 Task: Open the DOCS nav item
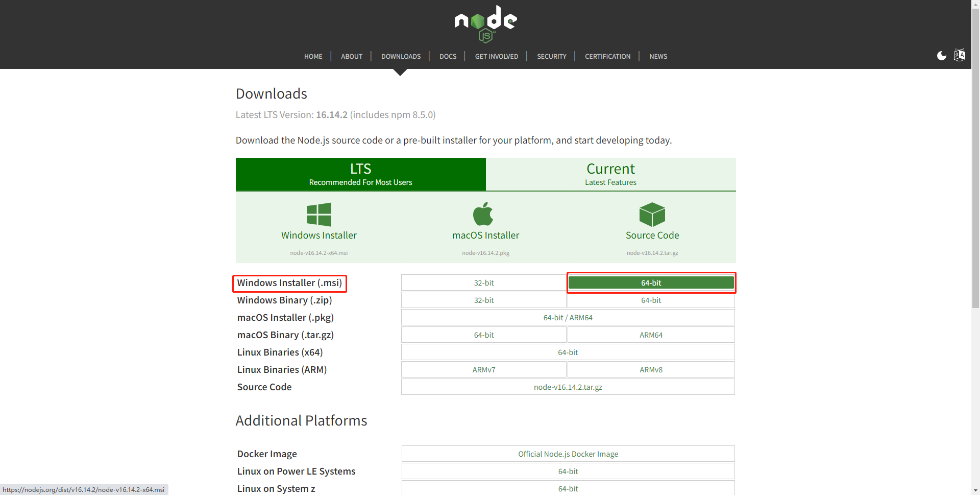(x=448, y=56)
